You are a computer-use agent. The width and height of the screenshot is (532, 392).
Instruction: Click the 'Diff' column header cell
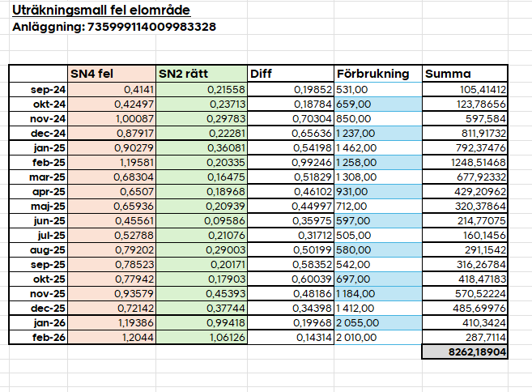pos(291,74)
